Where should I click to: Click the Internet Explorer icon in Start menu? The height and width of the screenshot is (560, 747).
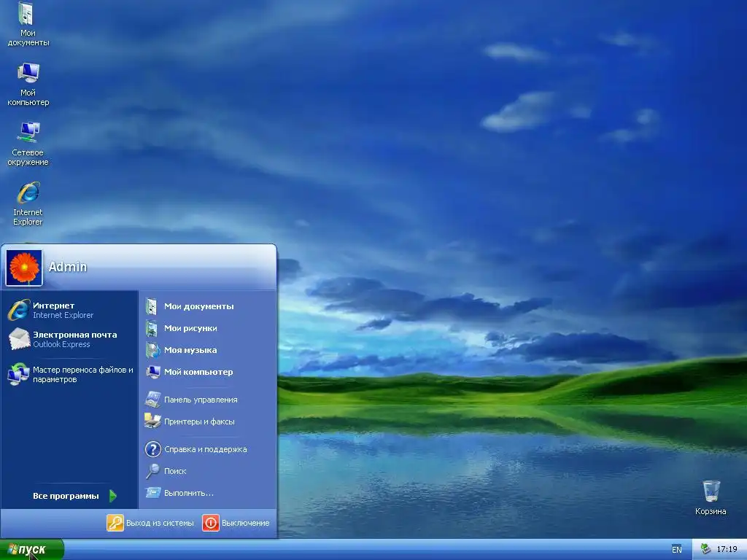[18, 310]
